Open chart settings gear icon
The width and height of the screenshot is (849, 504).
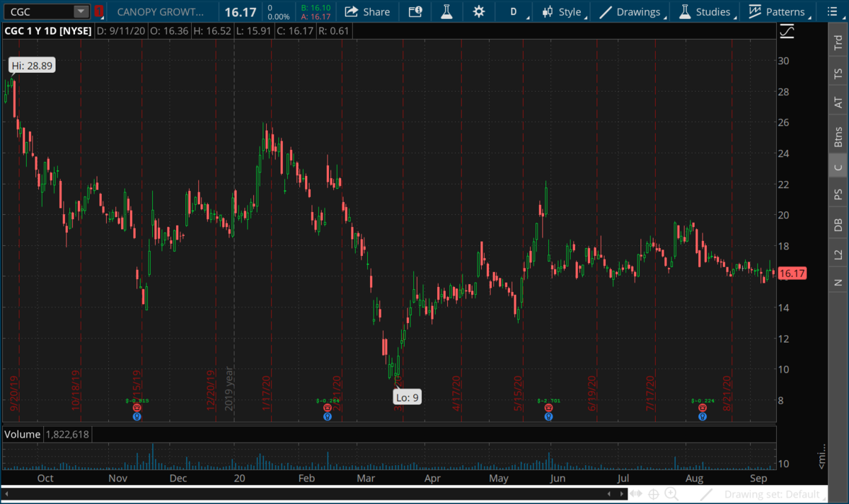point(479,11)
